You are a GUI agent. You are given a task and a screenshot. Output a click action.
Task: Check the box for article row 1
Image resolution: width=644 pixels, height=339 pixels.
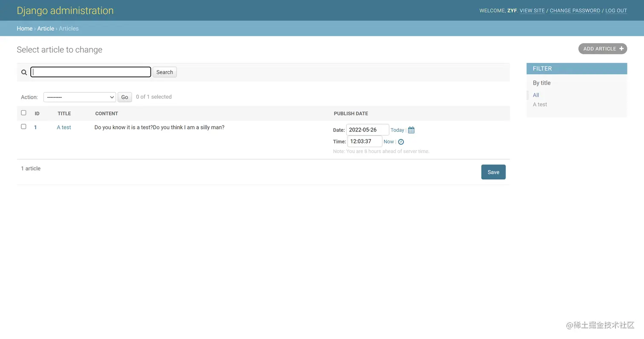[x=23, y=126]
